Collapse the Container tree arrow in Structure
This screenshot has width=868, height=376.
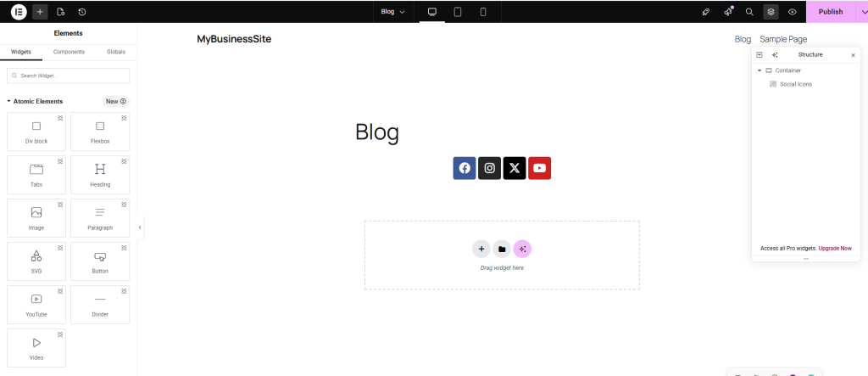pos(759,70)
